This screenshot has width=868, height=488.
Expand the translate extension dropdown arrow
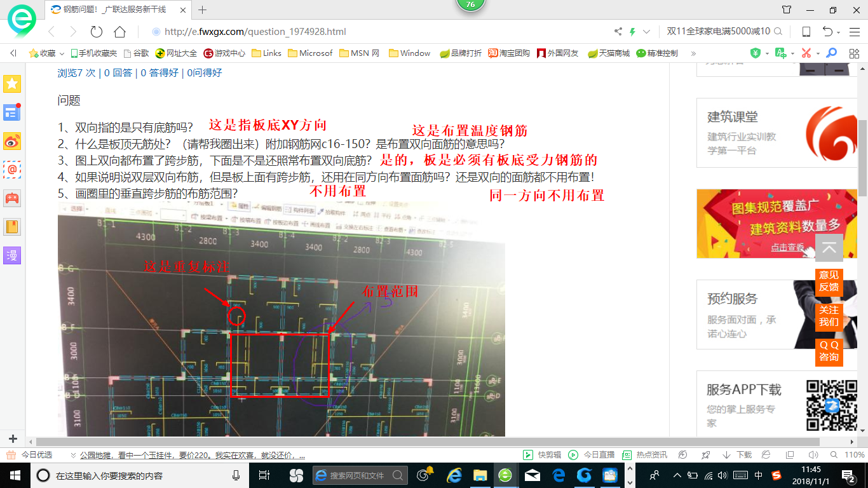[x=792, y=54]
